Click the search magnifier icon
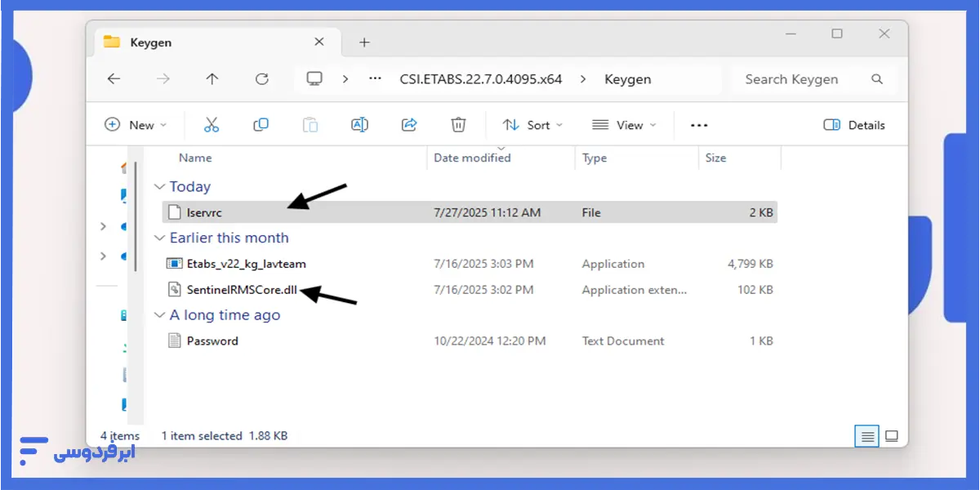The image size is (980, 490). (x=877, y=79)
